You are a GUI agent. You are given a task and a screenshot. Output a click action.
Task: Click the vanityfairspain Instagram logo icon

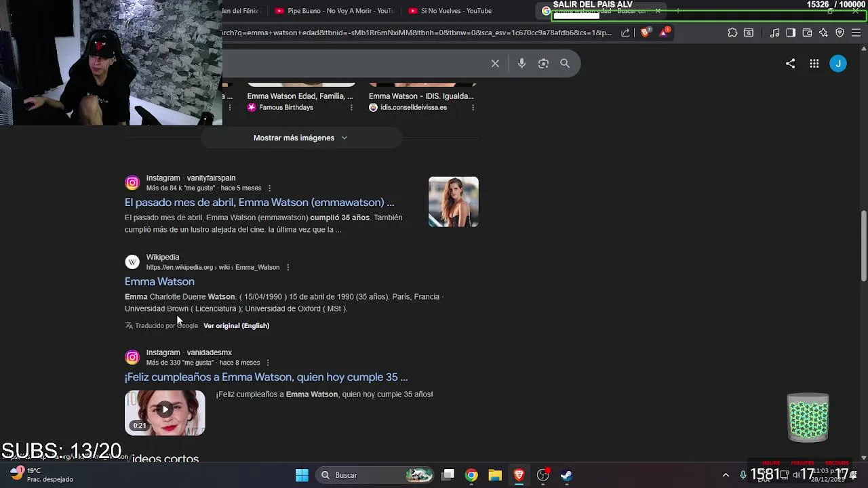[x=132, y=182]
